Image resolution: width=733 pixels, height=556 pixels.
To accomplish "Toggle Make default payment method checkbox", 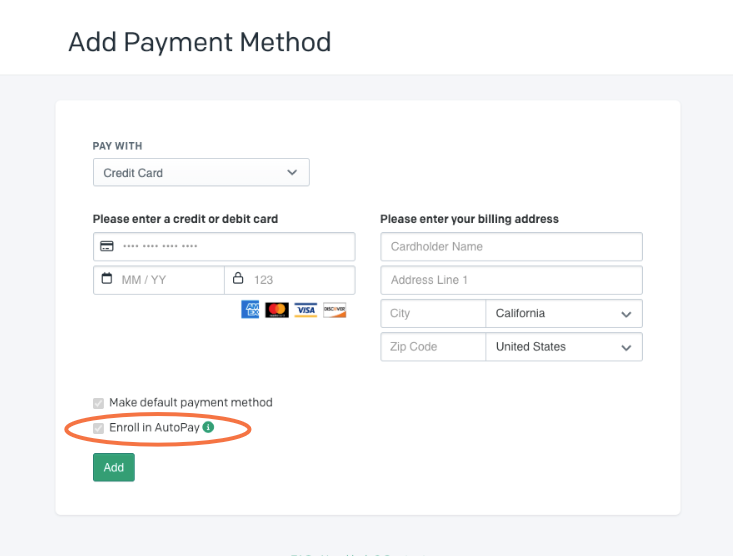I will pyautogui.click(x=98, y=403).
